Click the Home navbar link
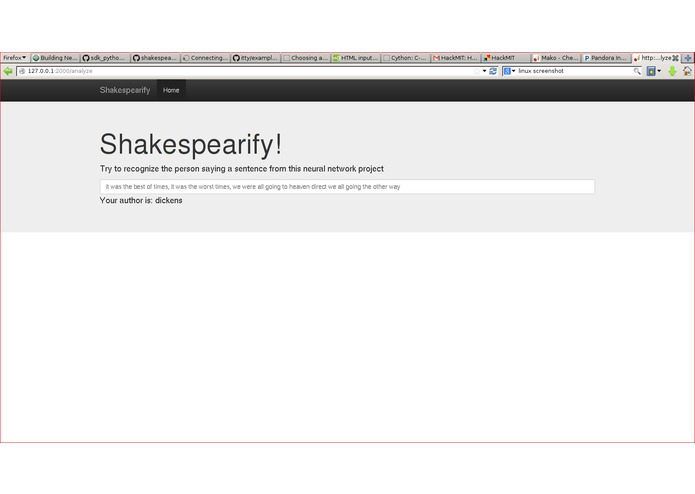The image size is (695, 494). point(171,90)
